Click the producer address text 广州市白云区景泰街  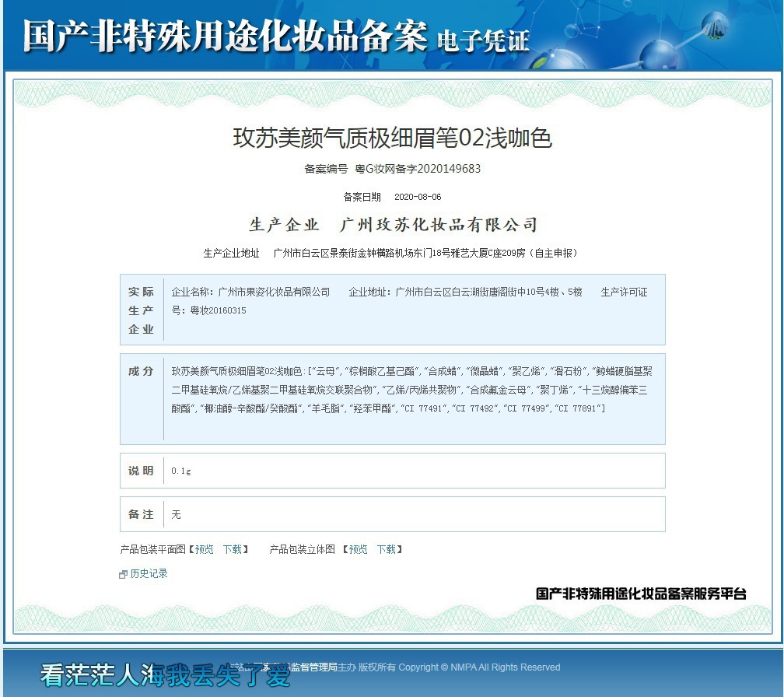(x=316, y=254)
